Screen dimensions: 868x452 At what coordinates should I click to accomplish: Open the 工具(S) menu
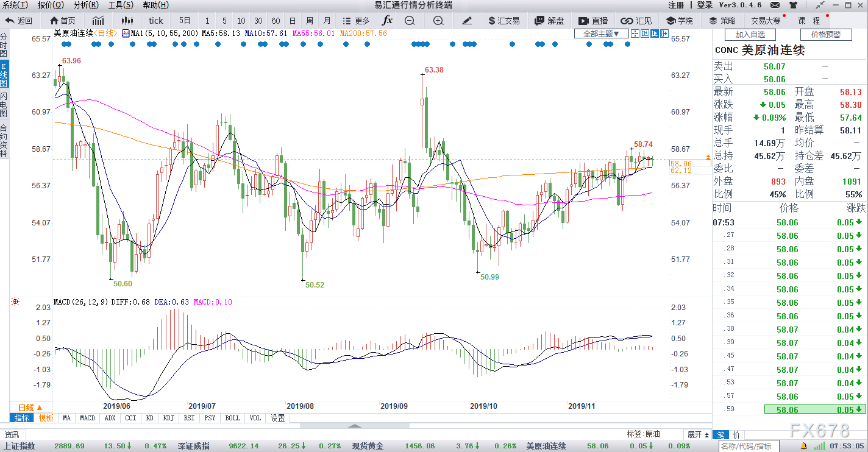[x=121, y=5]
